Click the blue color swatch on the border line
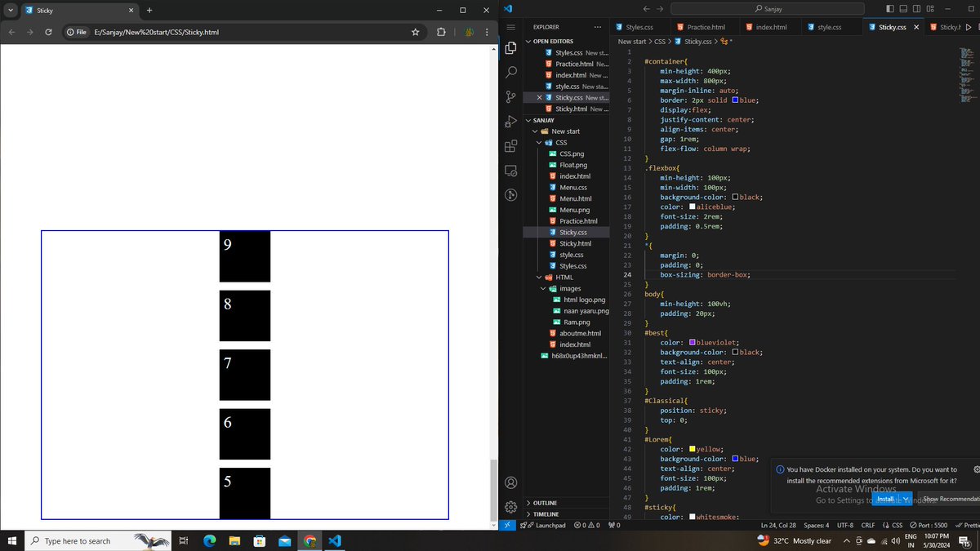Screen dimensions: 980x551 (x=736, y=100)
